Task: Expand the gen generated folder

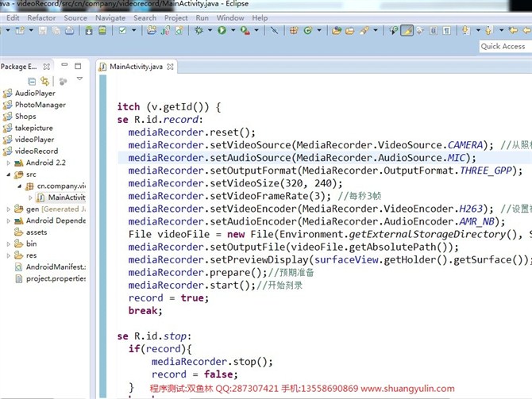Action: (9, 209)
